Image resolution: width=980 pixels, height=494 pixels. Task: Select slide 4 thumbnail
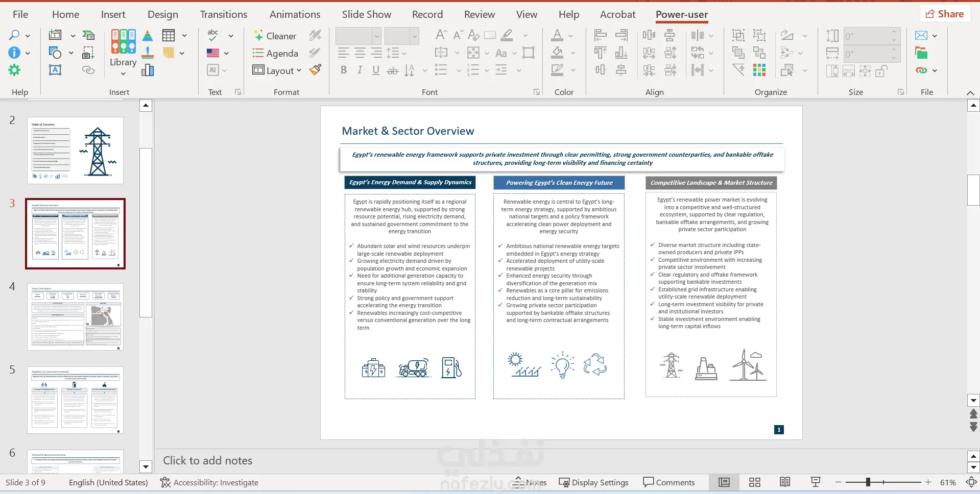click(75, 317)
